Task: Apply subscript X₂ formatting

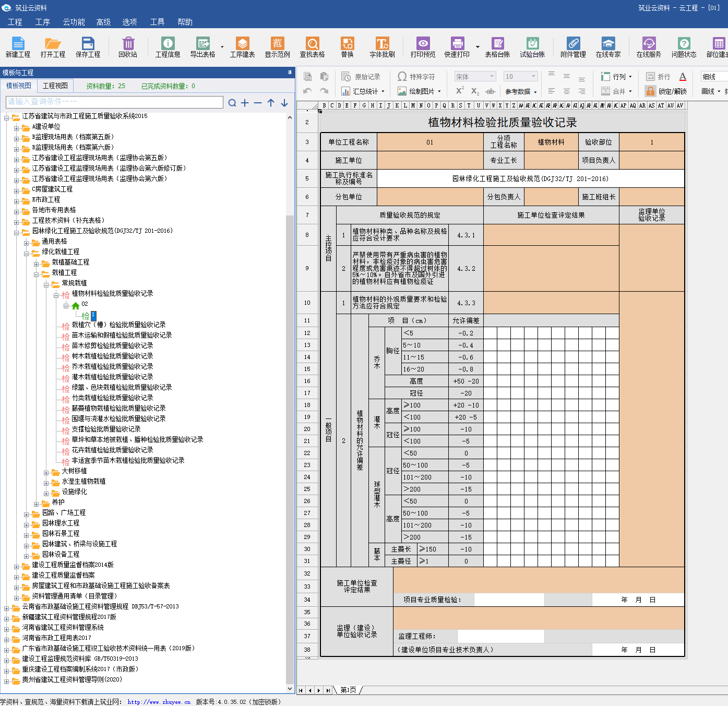Action: (x=475, y=91)
